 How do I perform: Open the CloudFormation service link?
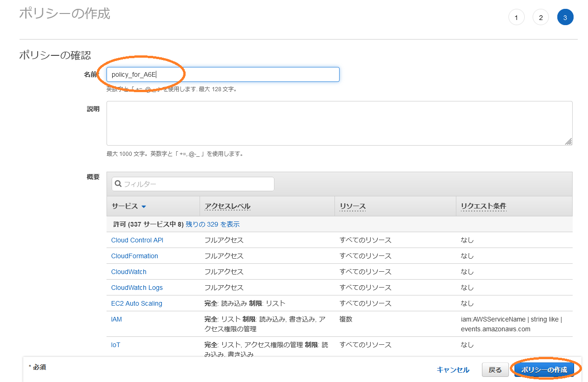coord(134,256)
